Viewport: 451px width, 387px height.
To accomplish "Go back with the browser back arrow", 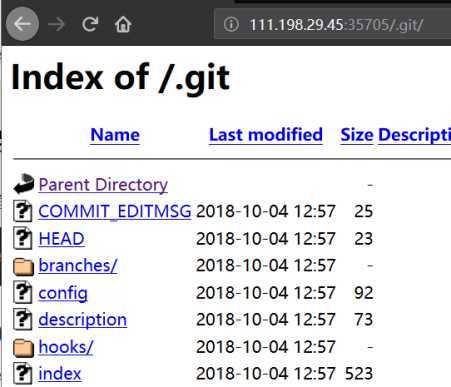I will pyautogui.click(x=22, y=24).
